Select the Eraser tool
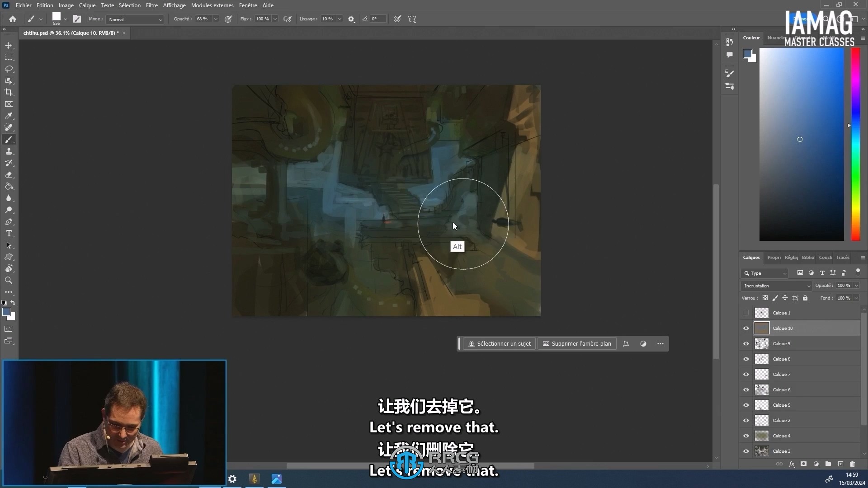This screenshot has width=868, height=488. (9, 175)
